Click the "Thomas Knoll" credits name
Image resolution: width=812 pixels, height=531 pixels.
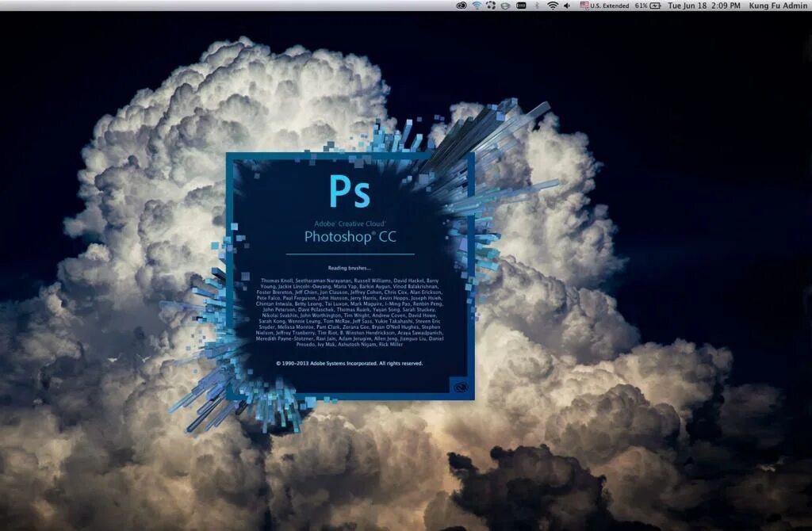(x=277, y=281)
